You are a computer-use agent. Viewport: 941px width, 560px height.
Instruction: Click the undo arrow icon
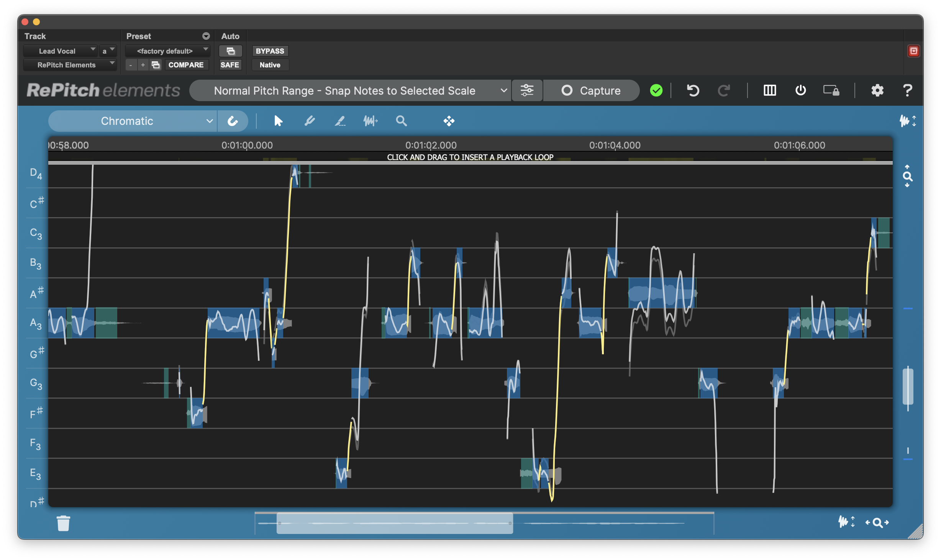click(x=693, y=90)
